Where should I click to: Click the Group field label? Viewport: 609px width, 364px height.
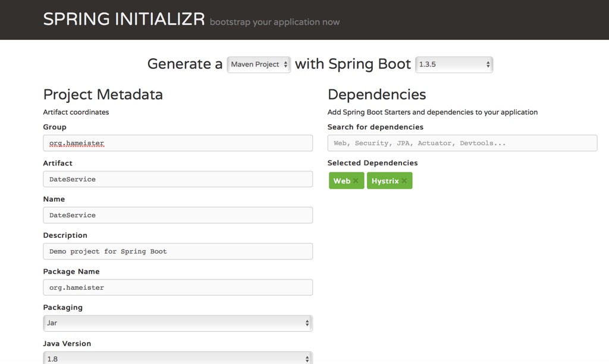(55, 127)
